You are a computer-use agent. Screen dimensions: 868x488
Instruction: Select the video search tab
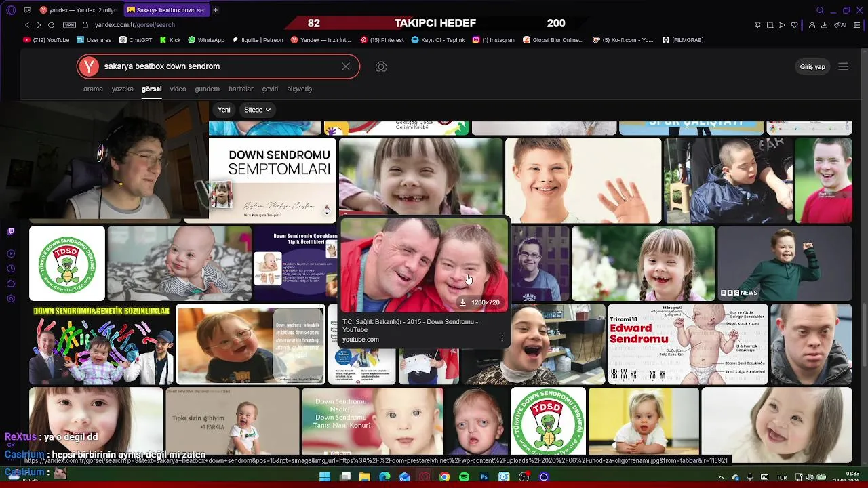pyautogui.click(x=178, y=89)
